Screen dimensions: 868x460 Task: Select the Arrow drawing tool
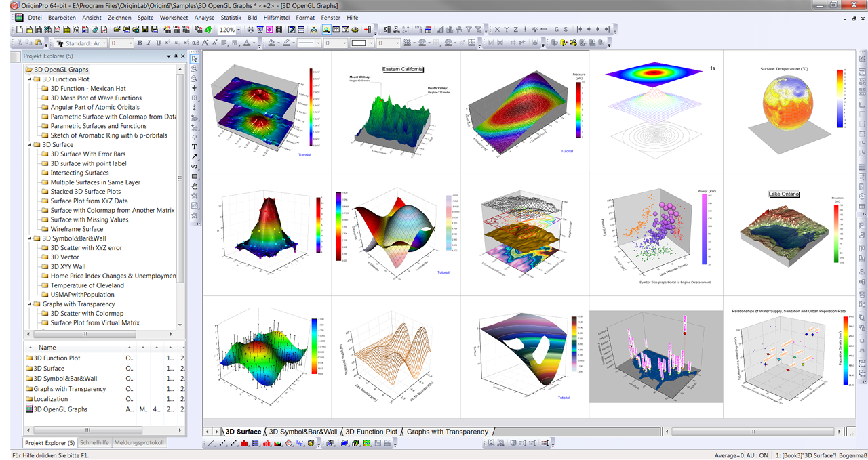[195, 156]
